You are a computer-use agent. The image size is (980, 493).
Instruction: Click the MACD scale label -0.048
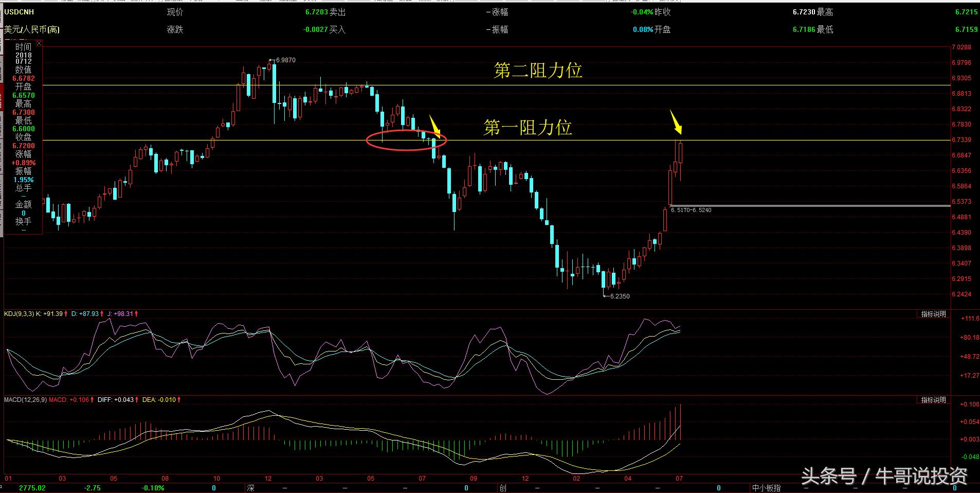(x=970, y=457)
